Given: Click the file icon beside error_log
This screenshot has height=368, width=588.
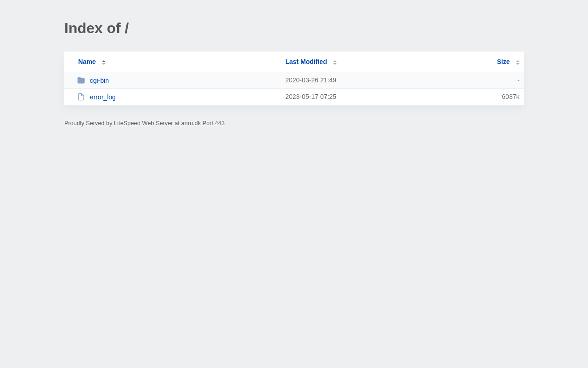Looking at the screenshot, I should 81,97.
